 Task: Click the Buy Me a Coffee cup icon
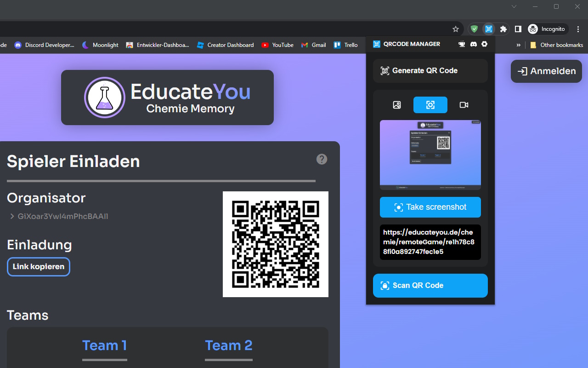(x=462, y=44)
